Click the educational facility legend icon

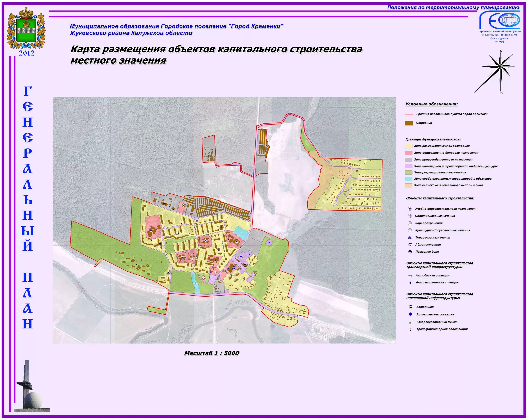click(x=410, y=209)
